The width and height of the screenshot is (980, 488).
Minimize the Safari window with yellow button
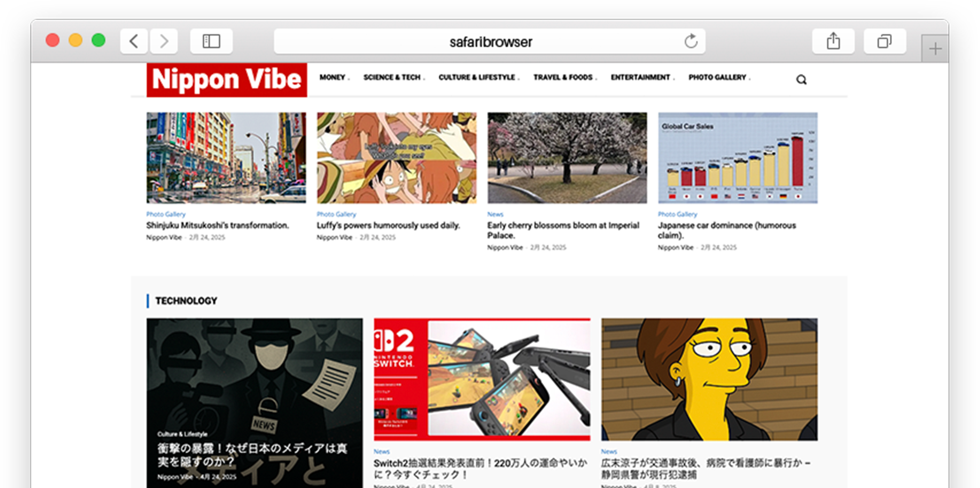(x=76, y=40)
